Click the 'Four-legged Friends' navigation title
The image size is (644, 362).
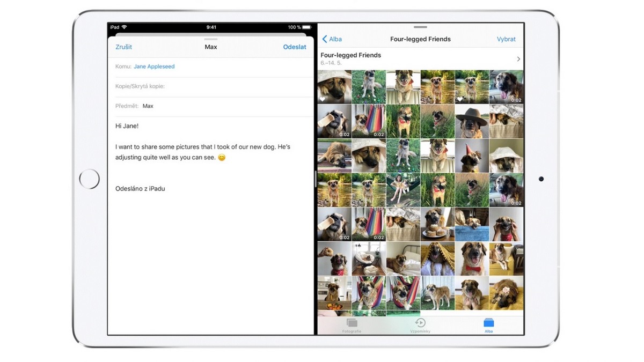(420, 39)
